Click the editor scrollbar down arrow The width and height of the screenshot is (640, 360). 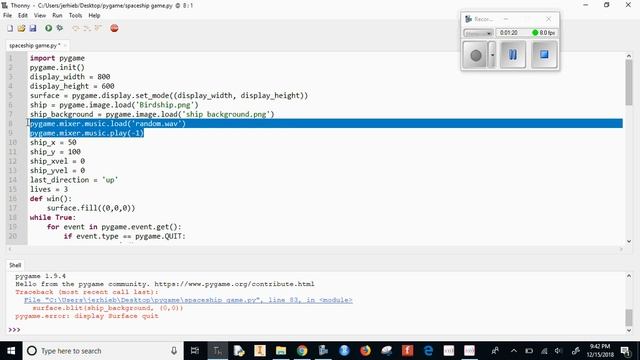(629, 241)
